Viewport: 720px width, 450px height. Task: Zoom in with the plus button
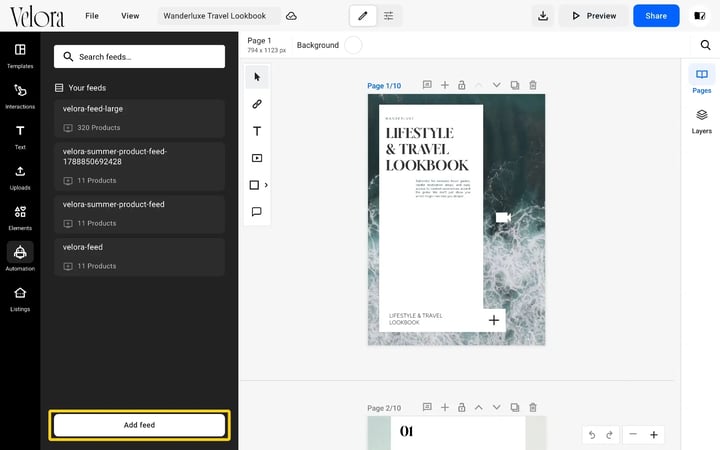[x=654, y=434]
